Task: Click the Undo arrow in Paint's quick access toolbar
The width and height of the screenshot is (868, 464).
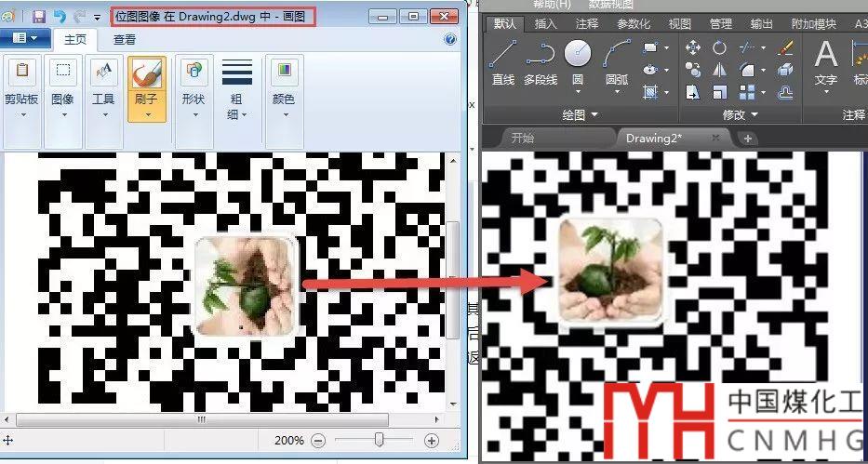Action: coord(60,16)
